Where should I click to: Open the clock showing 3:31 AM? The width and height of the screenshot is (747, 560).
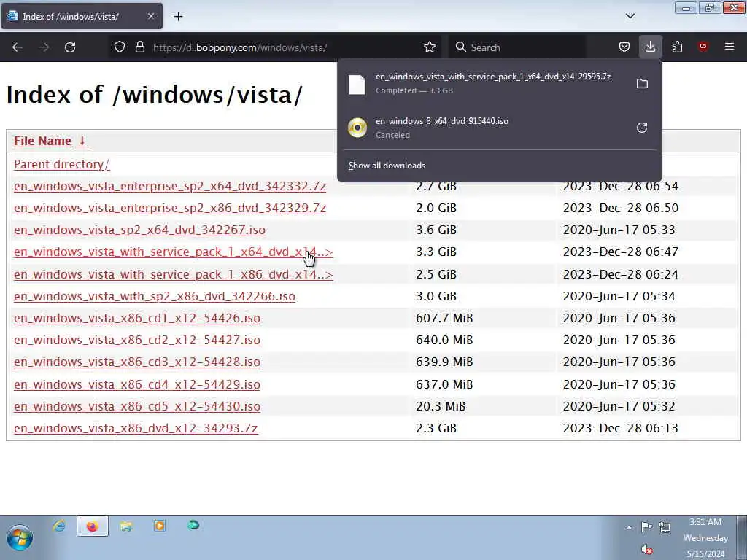[x=705, y=537]
